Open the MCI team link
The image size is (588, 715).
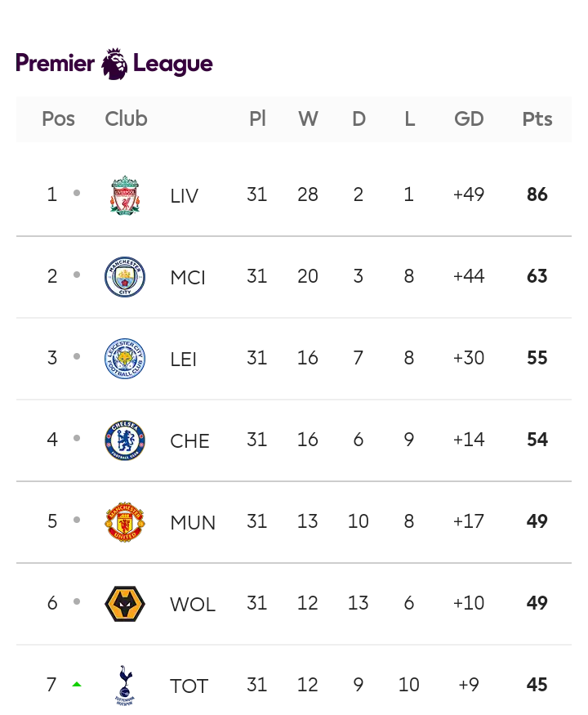pyautogui.click(x=188, y=278)
